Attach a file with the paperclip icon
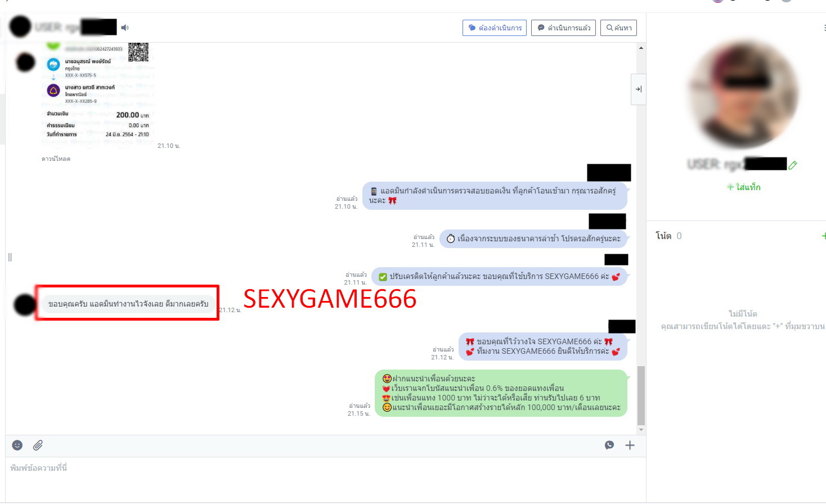Image resolution: width=826 pixels, height=504 pixels. pyautogui.click(x=38, y=445)
